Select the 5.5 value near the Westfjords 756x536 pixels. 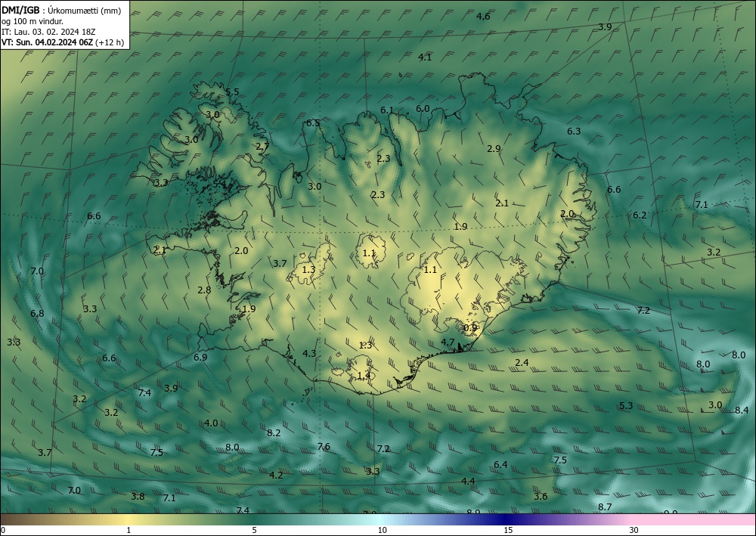232,92
